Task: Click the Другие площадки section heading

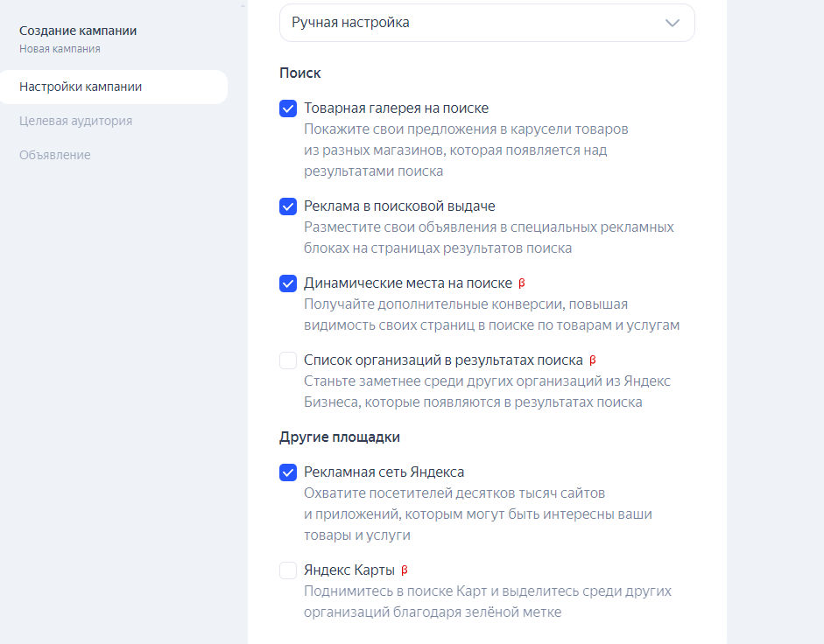Action: click(340, 437)
